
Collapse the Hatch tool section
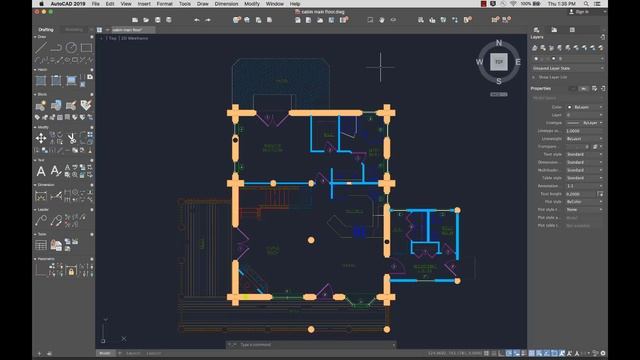click(x=35, y=70)
